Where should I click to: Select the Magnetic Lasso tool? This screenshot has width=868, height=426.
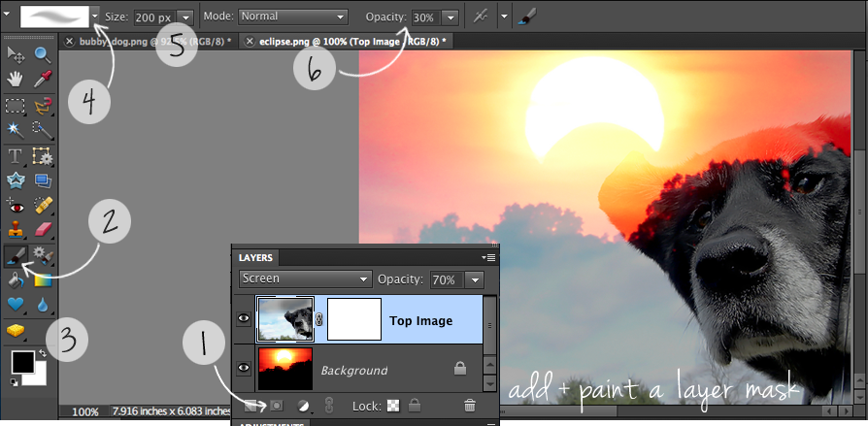point(43,106)
